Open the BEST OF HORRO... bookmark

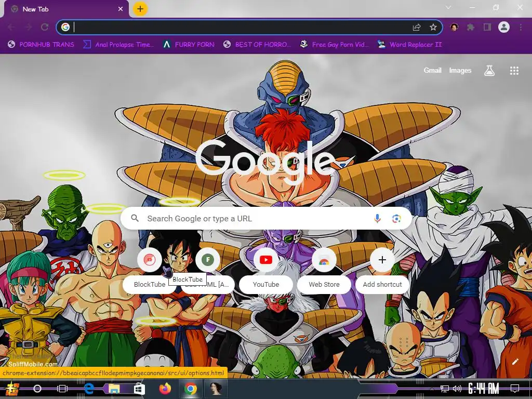point(257,45)
